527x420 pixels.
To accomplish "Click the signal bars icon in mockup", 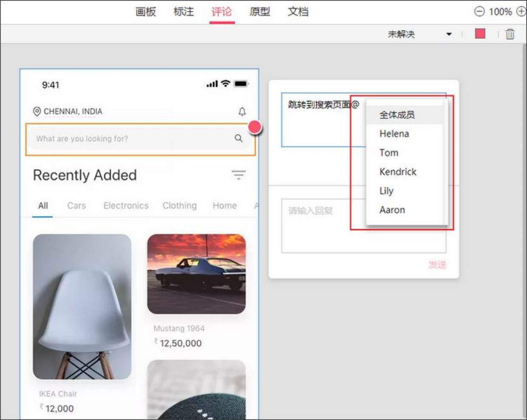I will [212, 84].
